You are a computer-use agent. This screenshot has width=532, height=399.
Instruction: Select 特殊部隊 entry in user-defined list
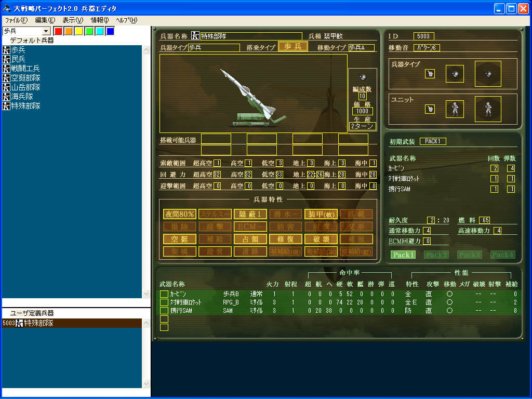tap(72, 323)
